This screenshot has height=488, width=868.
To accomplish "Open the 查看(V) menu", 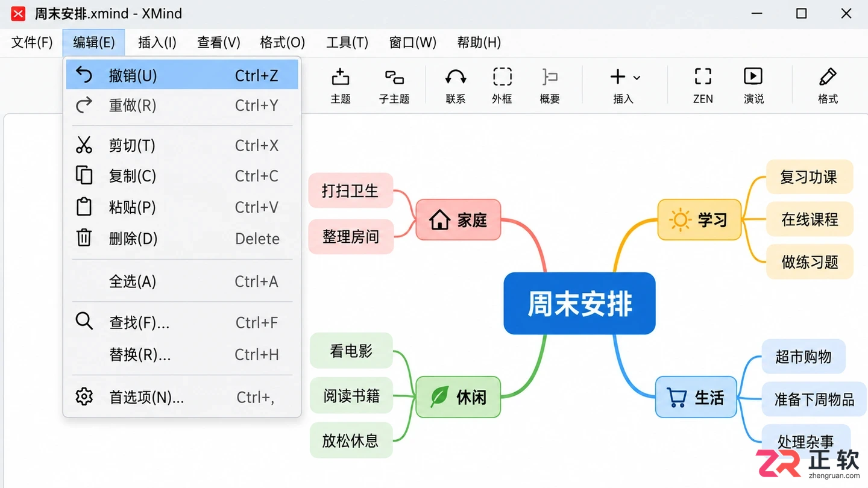I will [219, 42].
